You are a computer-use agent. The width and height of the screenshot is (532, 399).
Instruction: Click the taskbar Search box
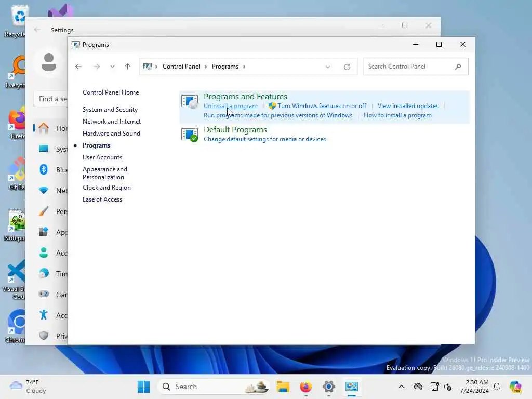coord(215,387)
